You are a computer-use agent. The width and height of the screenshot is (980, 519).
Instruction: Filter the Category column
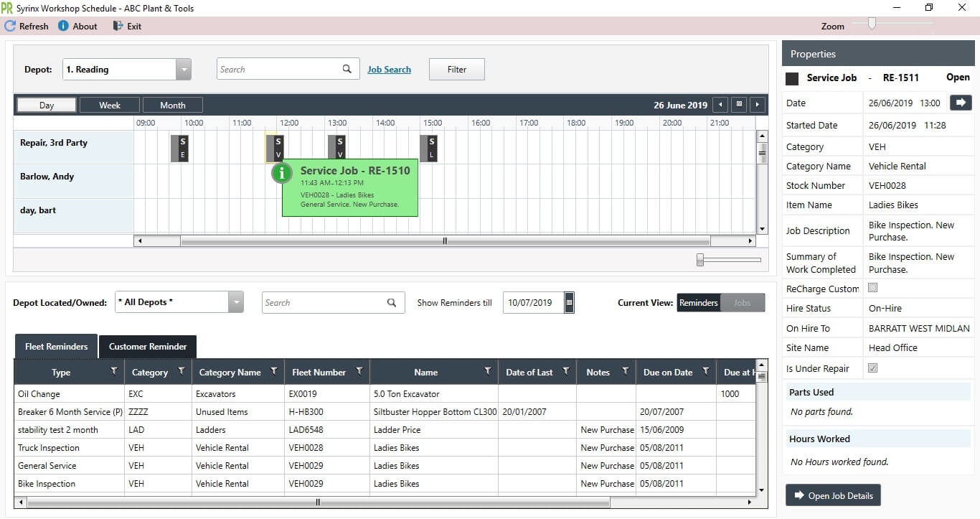point(181,371)
